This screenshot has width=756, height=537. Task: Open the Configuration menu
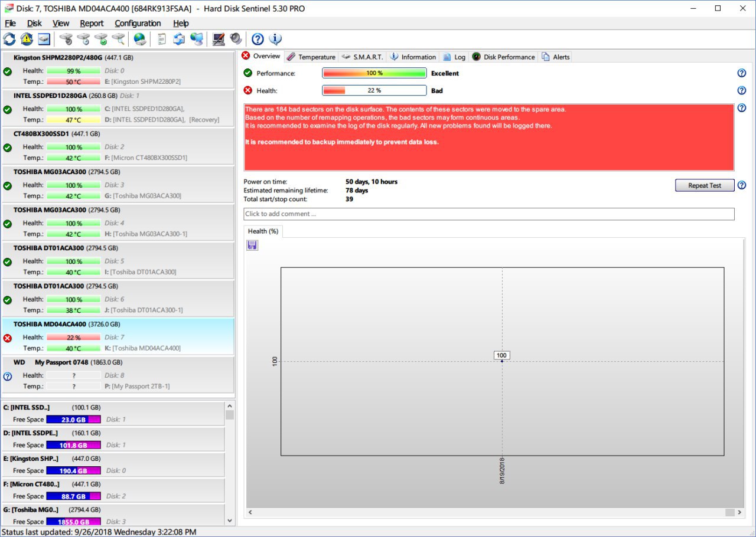click(x=138, y=23)
